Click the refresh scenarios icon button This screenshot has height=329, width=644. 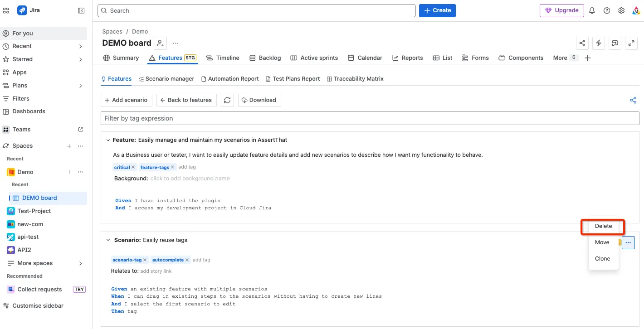228,100
